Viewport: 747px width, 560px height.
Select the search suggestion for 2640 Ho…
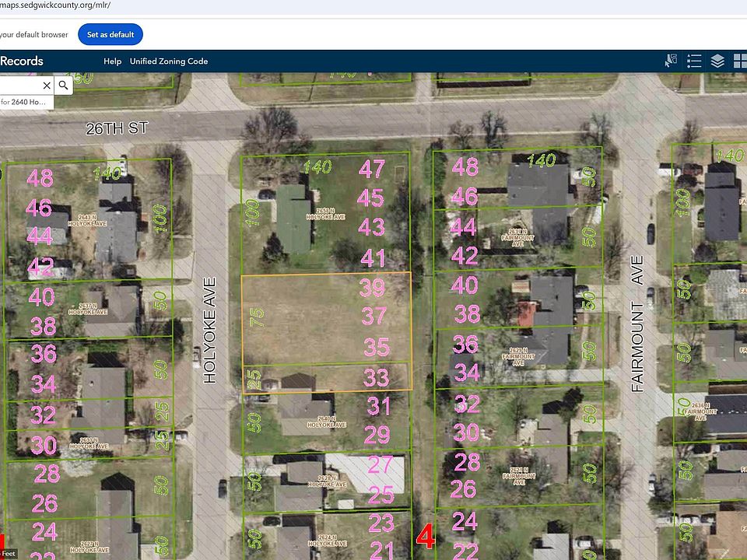click(x=26, y=102)
